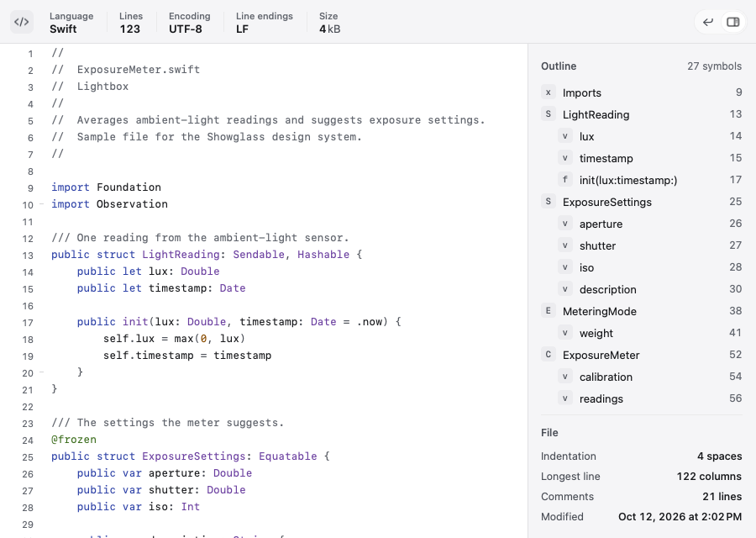Click the '@frozen' attribute on line 24
Viewport: 756px width, 538px height.
74,440
